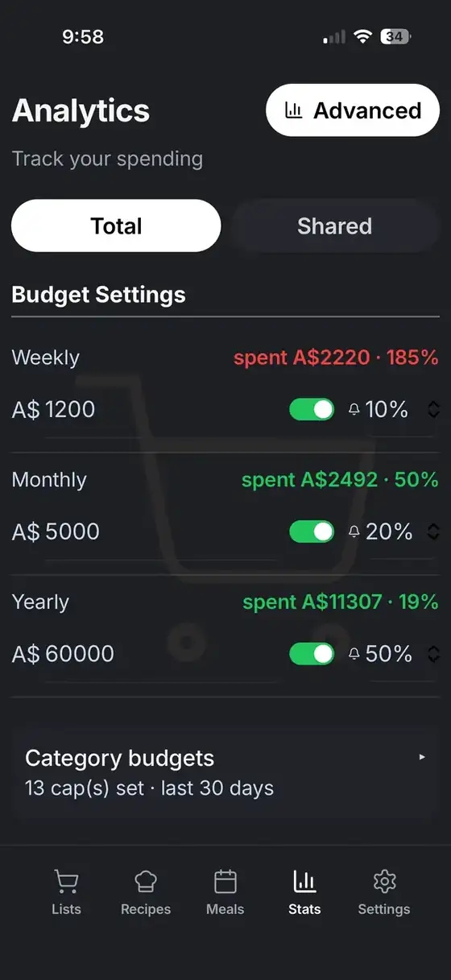The width and height of the screenshot is (451, 980).
Task: Disable the Monthly budget toggle
Action: point(312,531)
